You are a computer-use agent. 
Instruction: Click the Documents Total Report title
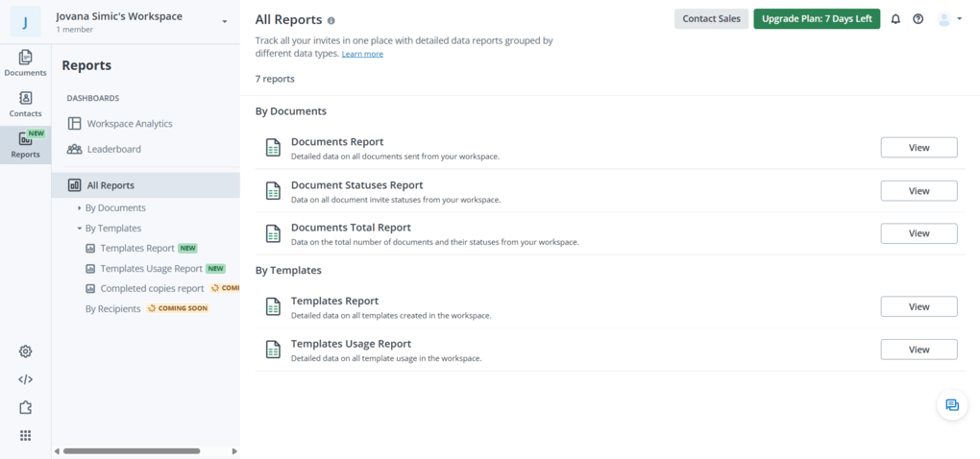(352, 228)
